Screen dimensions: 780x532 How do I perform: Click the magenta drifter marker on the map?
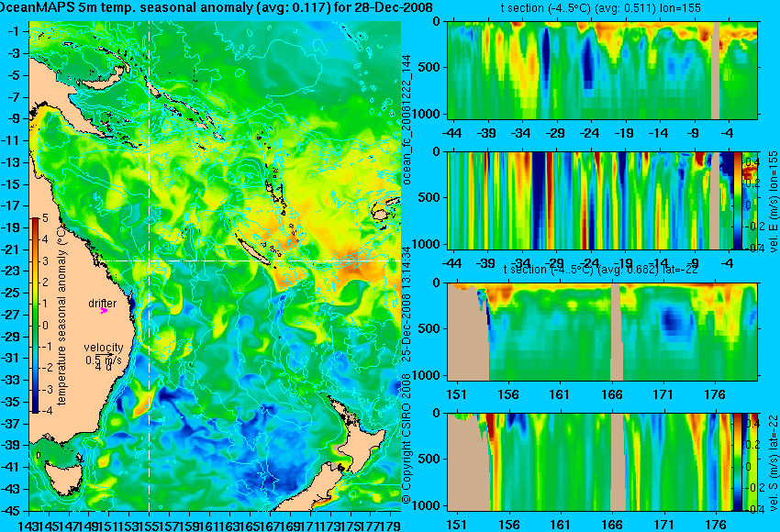point(104,311)
